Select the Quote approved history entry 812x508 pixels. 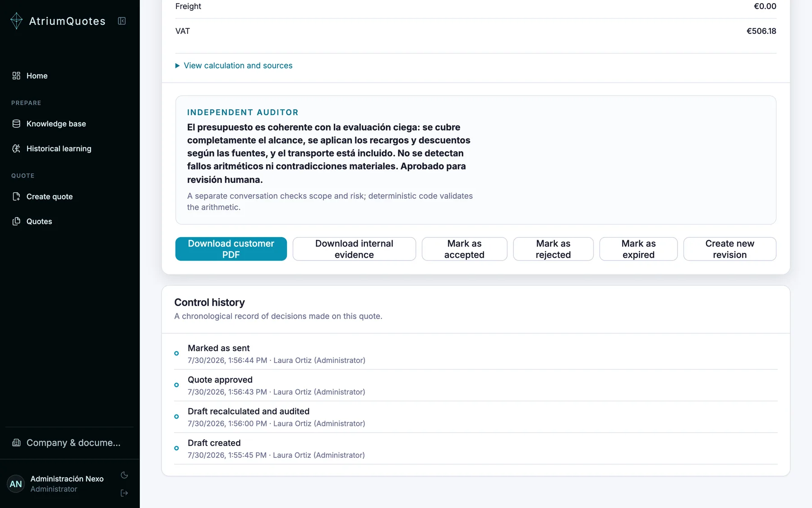[476, 386]
